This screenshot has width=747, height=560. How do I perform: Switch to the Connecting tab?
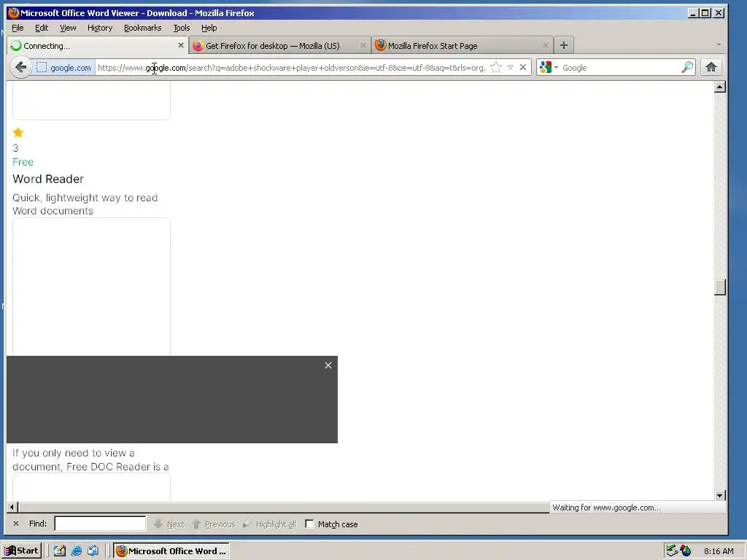pyautogui.click(x=98, y=46)
